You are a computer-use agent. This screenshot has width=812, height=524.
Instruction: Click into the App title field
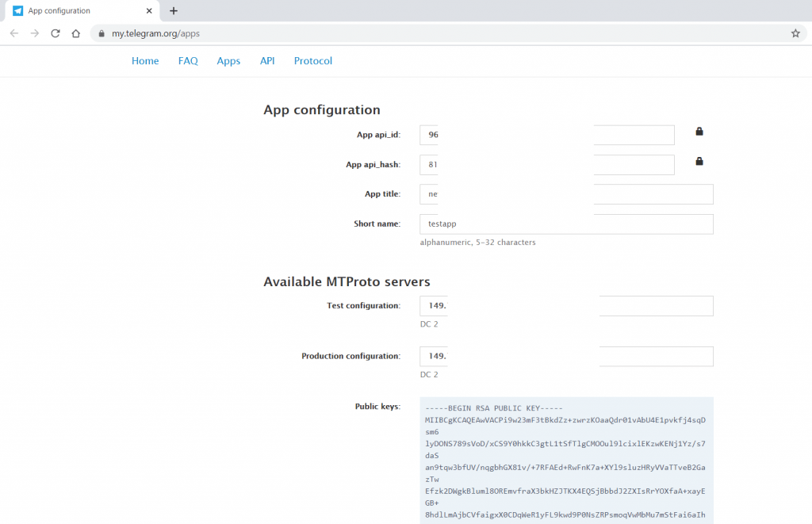click(566, 194)
